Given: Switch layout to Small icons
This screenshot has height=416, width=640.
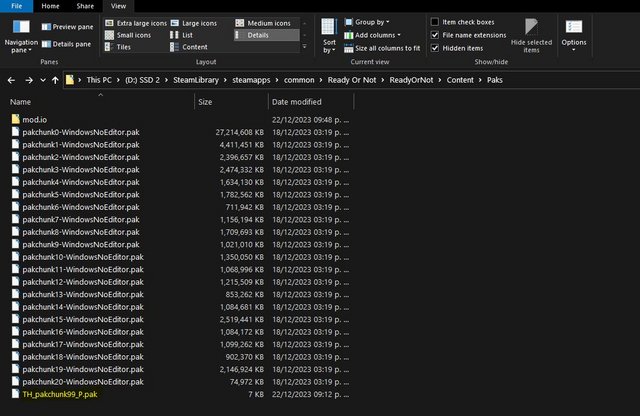Looking at the screenshot, I should (128, 35).
